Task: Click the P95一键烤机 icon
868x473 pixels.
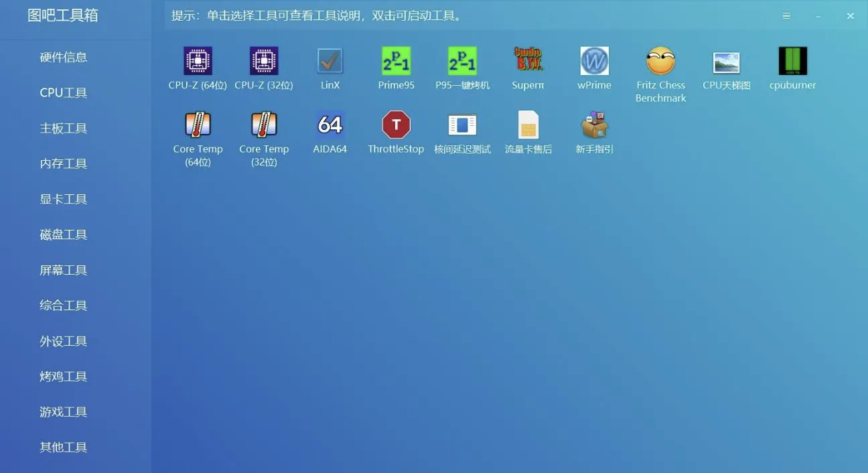Action: click(x=462, y=61)
